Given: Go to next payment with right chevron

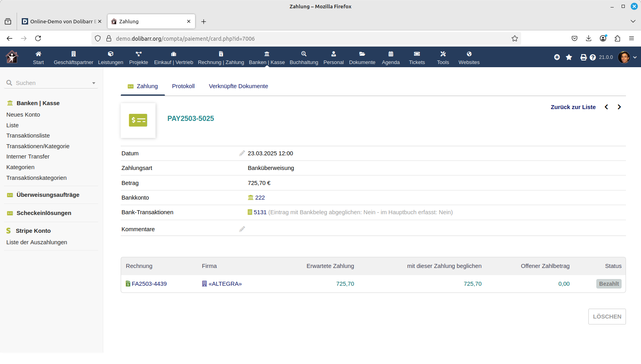Looking at the screenshot, I should [x=619, y=107].
